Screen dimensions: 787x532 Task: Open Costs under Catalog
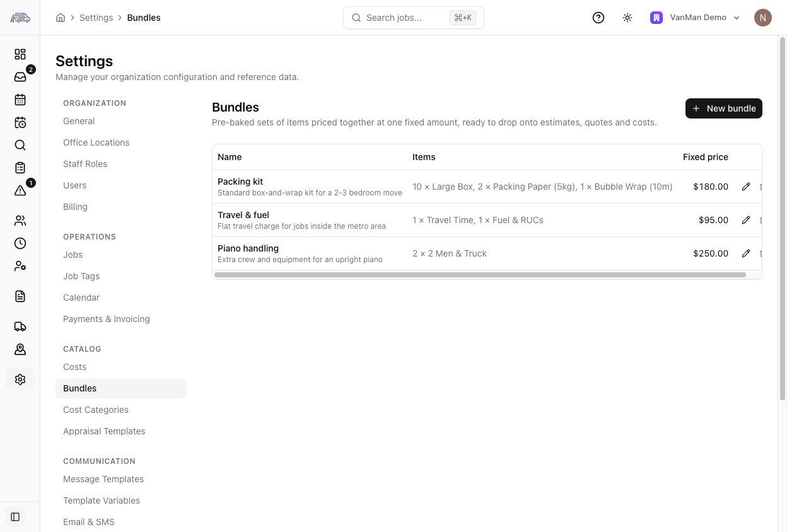click(75, 367)
